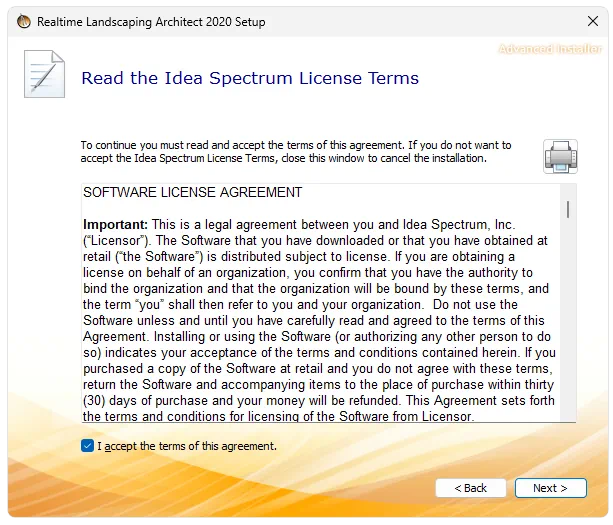This screenshot has height=525, width=613.
Task: Go back with the < Back button
Action: coord(471,488)
